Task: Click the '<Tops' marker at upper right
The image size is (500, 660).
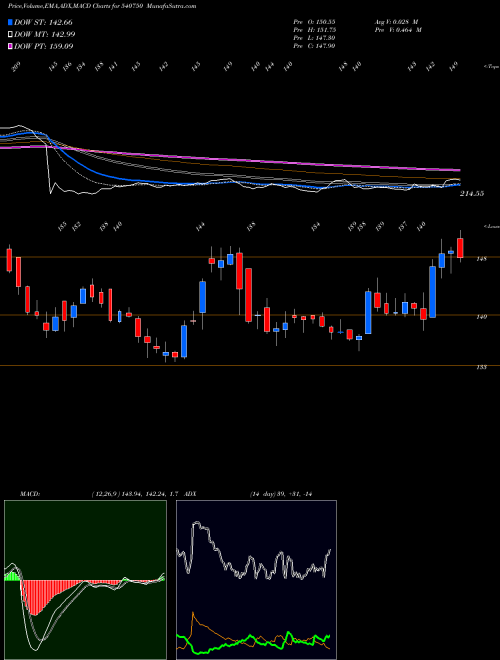Action: 492,67
